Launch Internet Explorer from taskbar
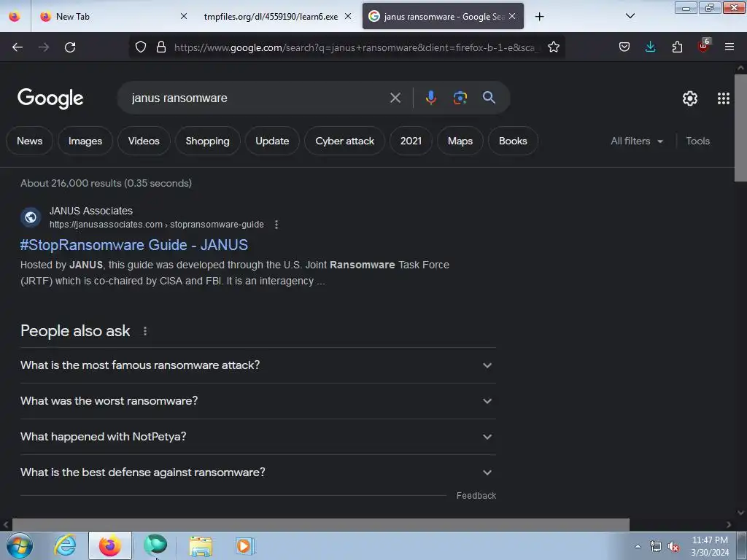 point(65,545)
